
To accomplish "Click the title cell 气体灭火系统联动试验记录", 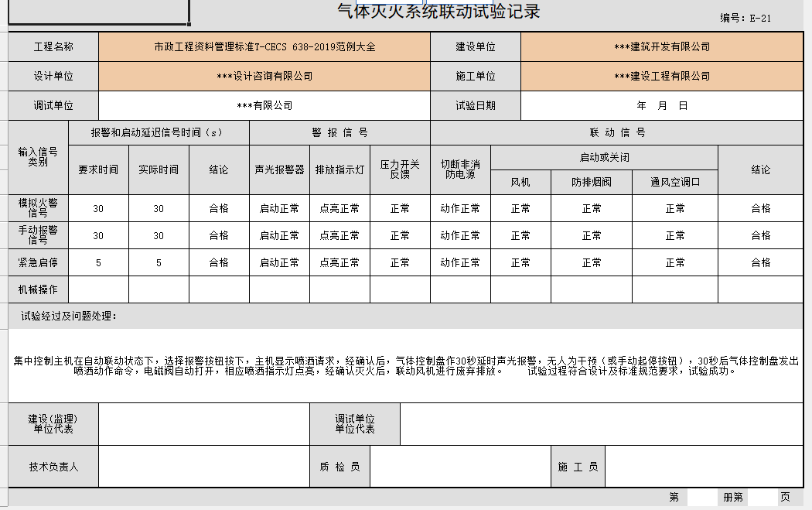I will coord(438,12).
